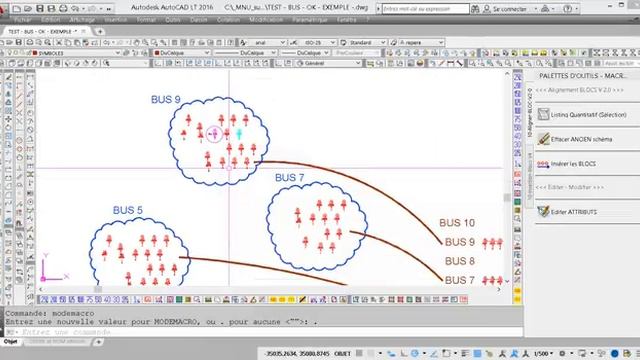The image size is (640, 360).
Task: Select the cyan symbol inside BUS 9 cloud
Action: coord(239,134)
